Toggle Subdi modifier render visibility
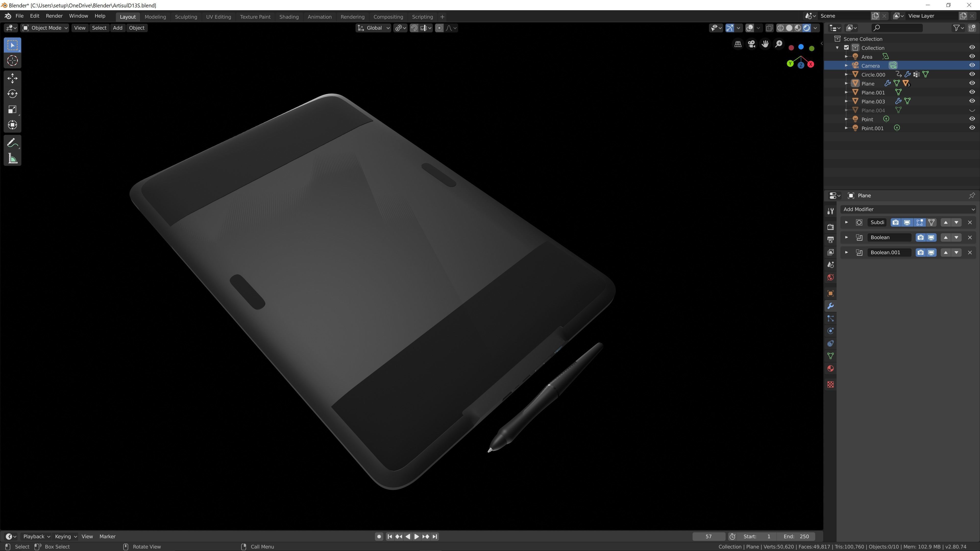The height and width of the screenshot is (551, 980). (896, 223)
